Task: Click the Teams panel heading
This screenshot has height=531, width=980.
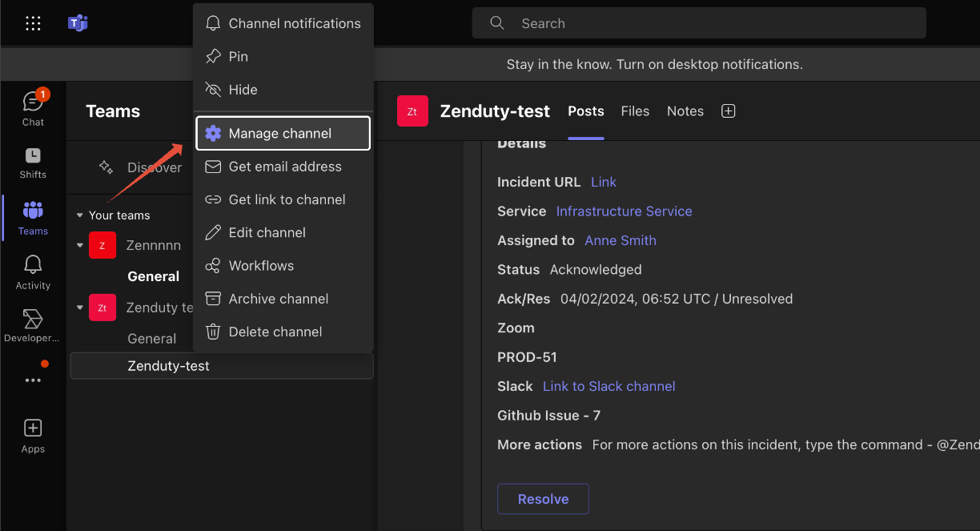Action: pos(113,111)
